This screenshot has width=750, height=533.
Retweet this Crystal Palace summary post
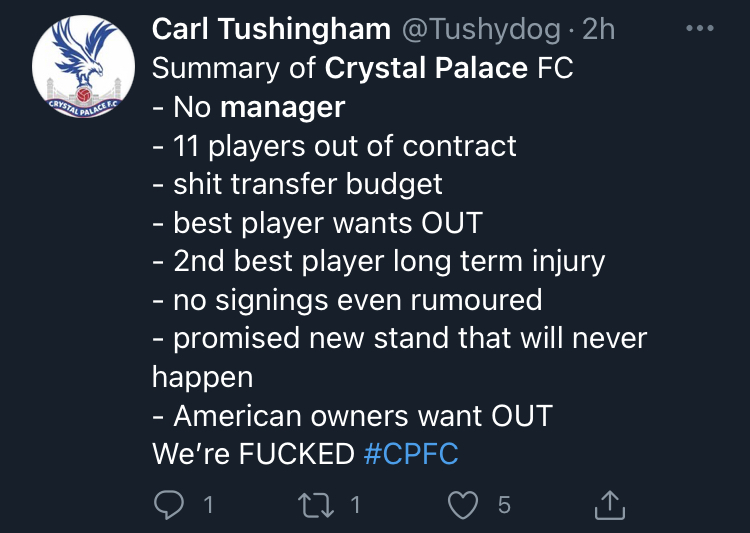pyautogui.click(x=316, y=505)
